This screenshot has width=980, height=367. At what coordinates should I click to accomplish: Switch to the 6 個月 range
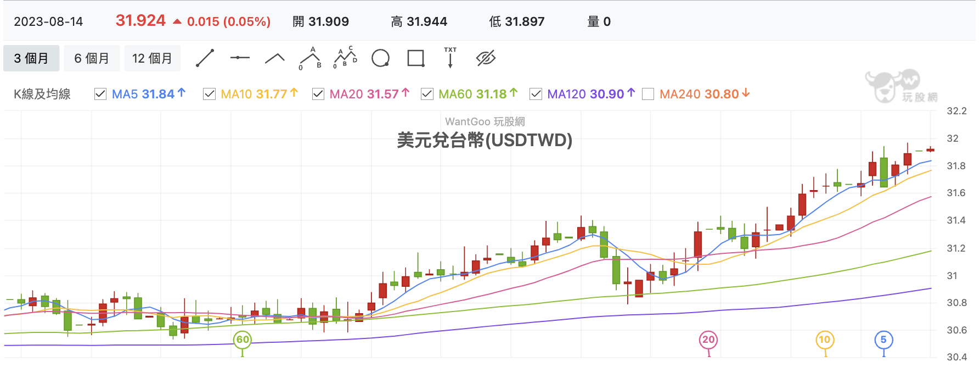coord(92,58)
